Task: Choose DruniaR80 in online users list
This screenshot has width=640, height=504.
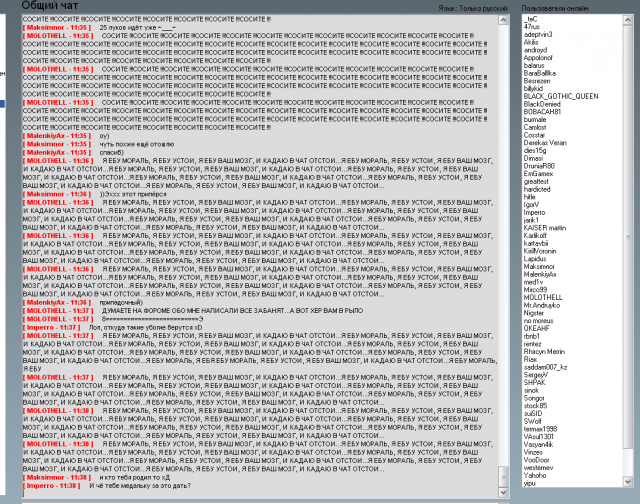Action: (539, 167)
